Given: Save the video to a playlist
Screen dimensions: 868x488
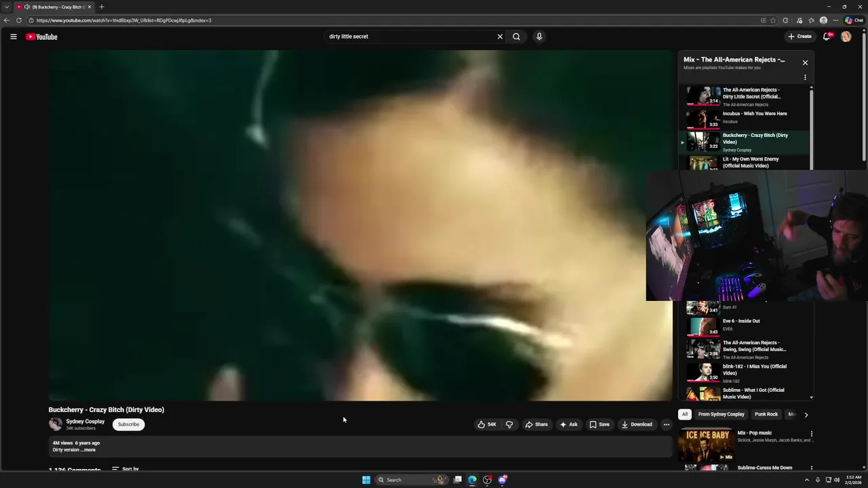Looking at the screenshot, I should pyautogui.click(x=599, y=424).
